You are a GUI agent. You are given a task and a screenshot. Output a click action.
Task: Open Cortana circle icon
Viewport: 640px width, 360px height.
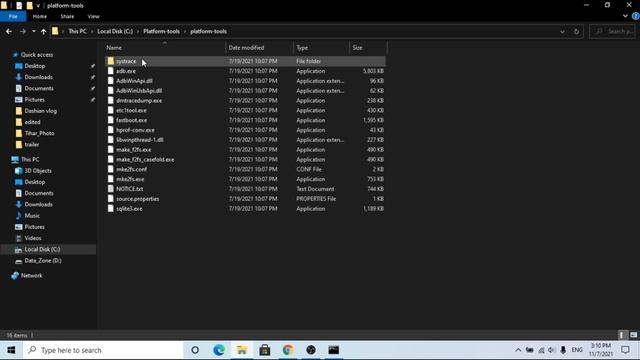coord(195,350)
